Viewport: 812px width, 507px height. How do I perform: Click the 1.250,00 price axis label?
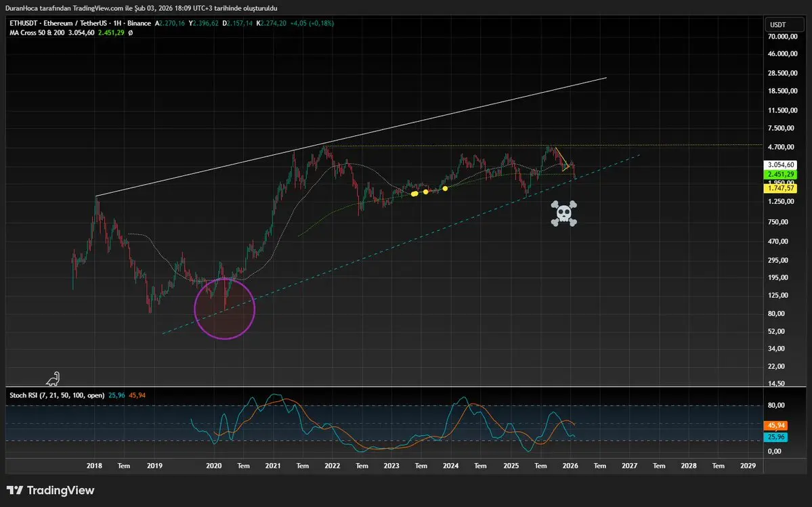coord(781,201)
